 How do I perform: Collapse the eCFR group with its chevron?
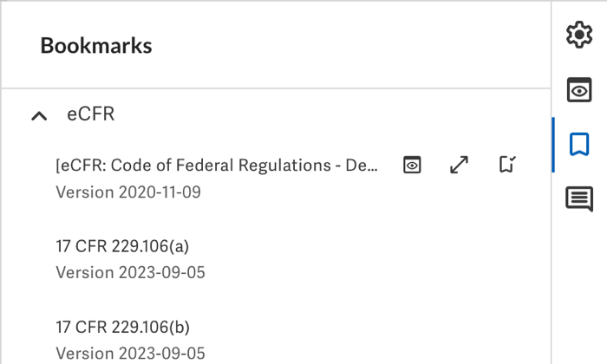[x=39, y=115]
